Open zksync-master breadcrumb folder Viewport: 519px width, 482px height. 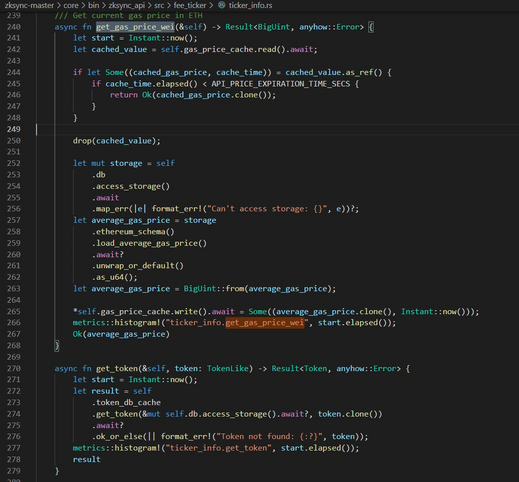(x=29, y=5)
